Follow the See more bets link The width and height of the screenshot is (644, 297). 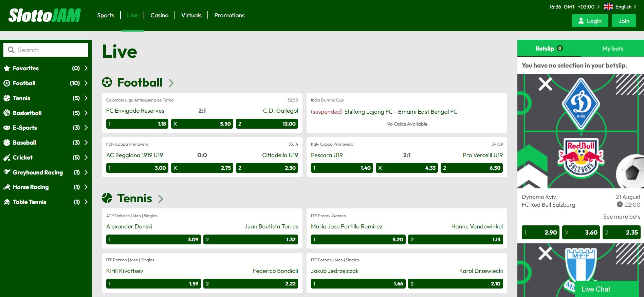pos(622,217)
